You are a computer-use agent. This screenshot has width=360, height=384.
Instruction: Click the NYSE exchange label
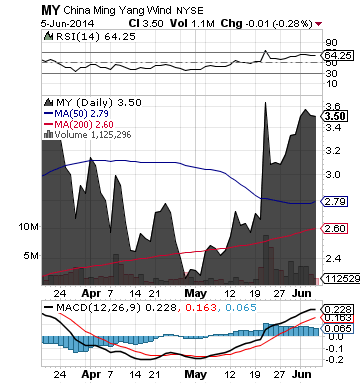(x=189, y=11)
